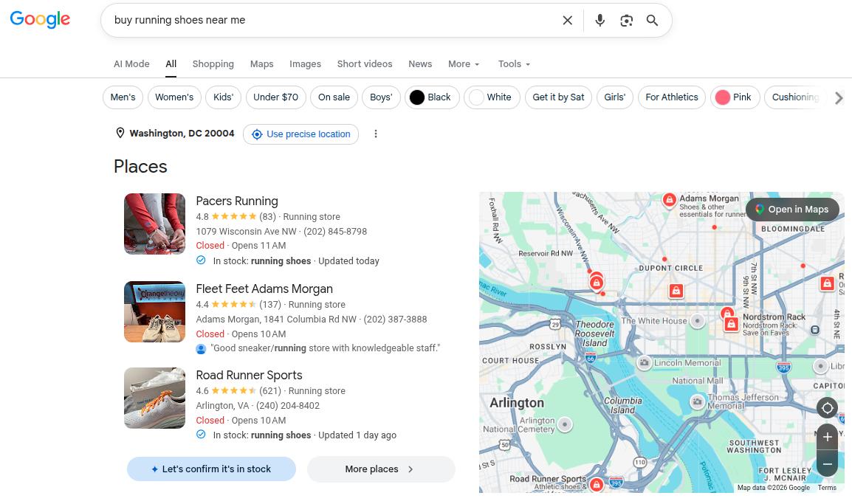Open the Road Runner Sports listing title
Image resolution: width=852 pixels, height=504 pixels.
click(x=249, y=376)
